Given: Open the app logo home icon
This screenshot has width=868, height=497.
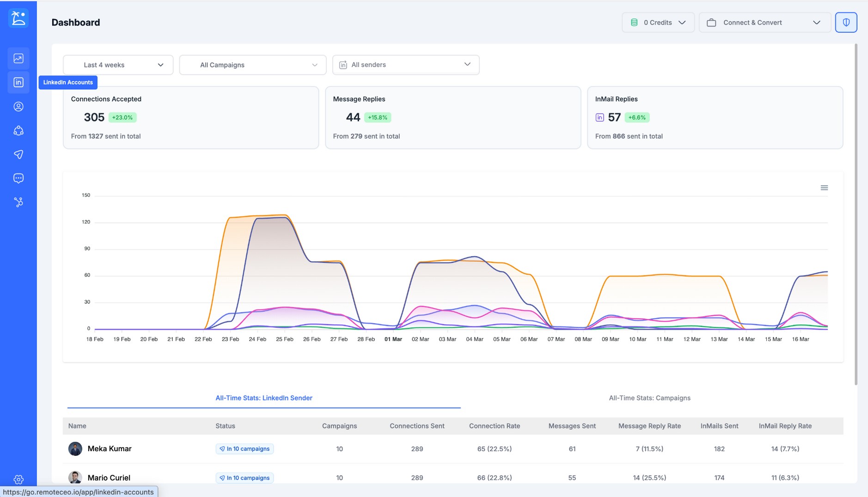Looking at the screenshot, I should (x=18, y=18).
